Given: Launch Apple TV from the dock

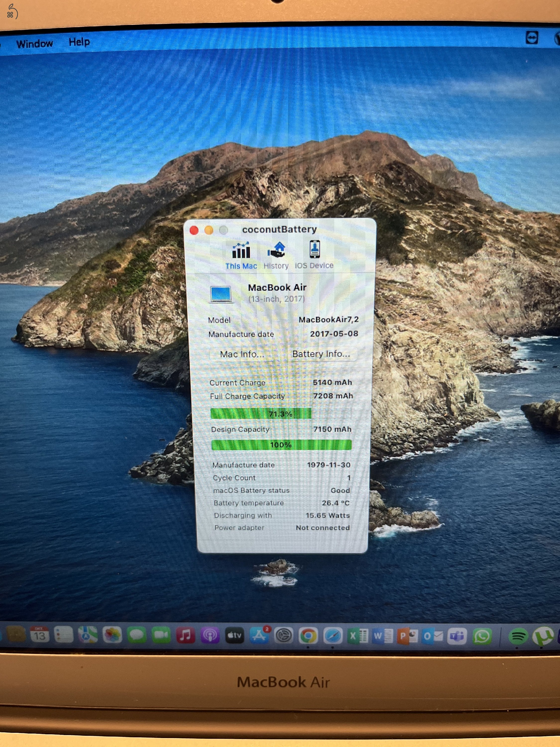Looking at the screenshot, I should click(235, 636).
